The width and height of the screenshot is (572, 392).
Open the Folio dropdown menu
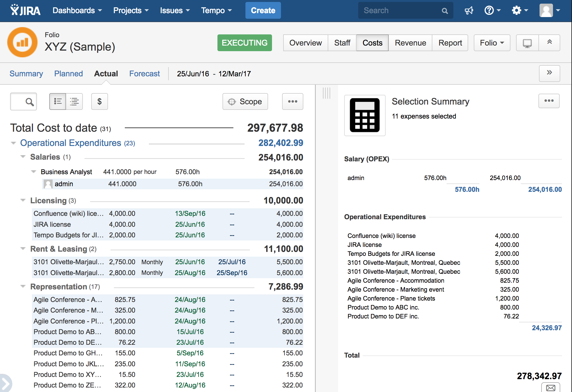coord(492,43)
